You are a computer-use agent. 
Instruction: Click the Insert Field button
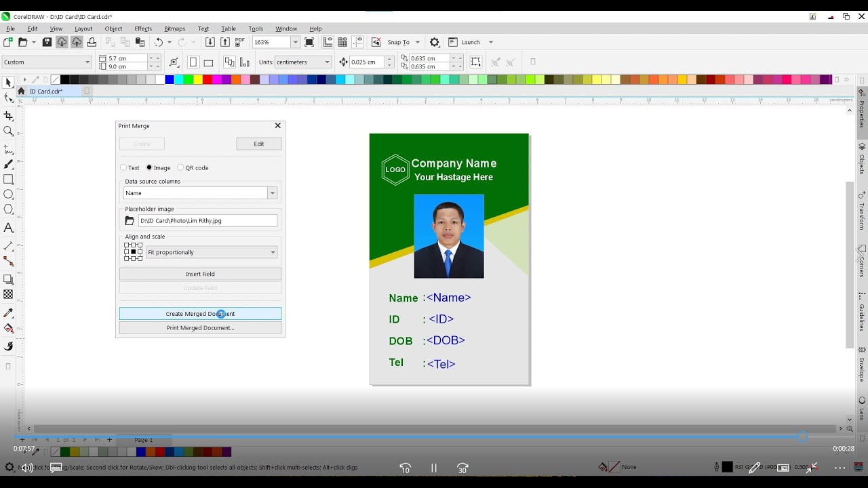pos(200,274)
